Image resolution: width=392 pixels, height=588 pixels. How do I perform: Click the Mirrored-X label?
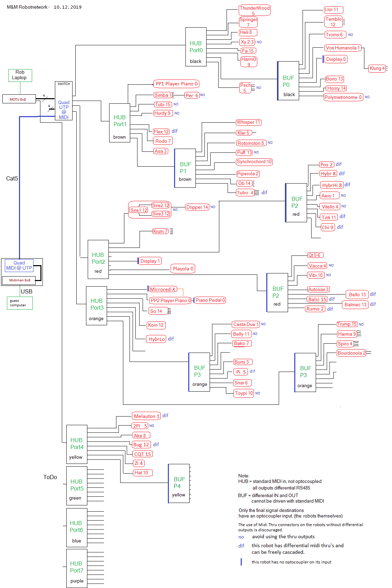point(163,289)
